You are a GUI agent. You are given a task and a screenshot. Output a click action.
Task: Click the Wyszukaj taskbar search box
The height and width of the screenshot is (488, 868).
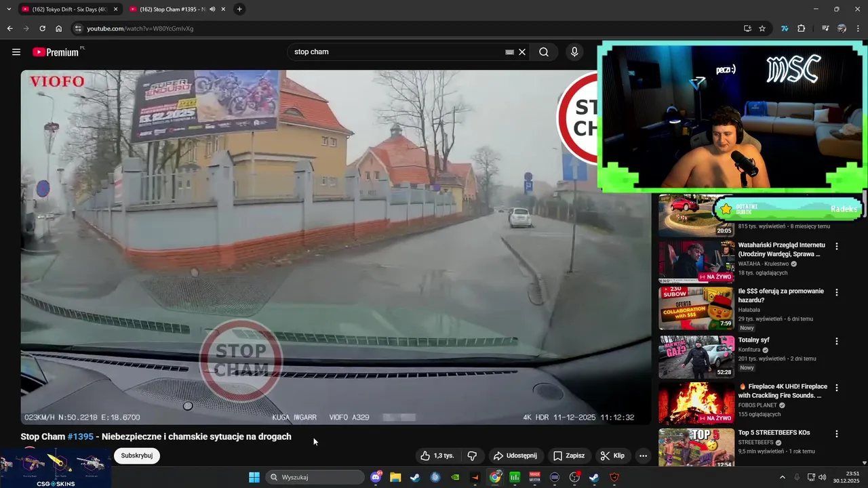pos(315,477)
